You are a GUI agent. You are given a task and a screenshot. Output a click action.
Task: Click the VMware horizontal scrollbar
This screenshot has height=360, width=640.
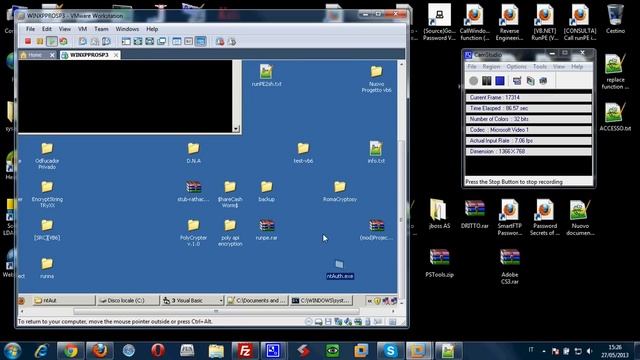pyautogui.click(x=216, y=311)
